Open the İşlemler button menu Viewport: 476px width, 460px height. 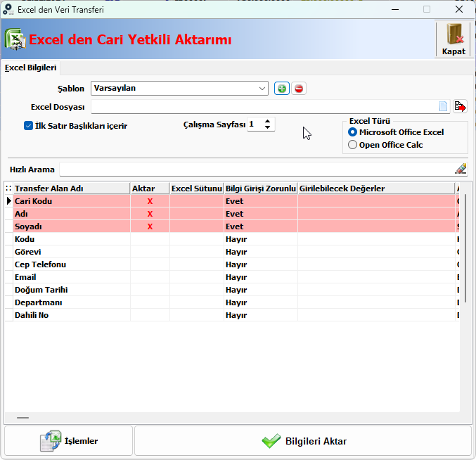tap(69, 441)
